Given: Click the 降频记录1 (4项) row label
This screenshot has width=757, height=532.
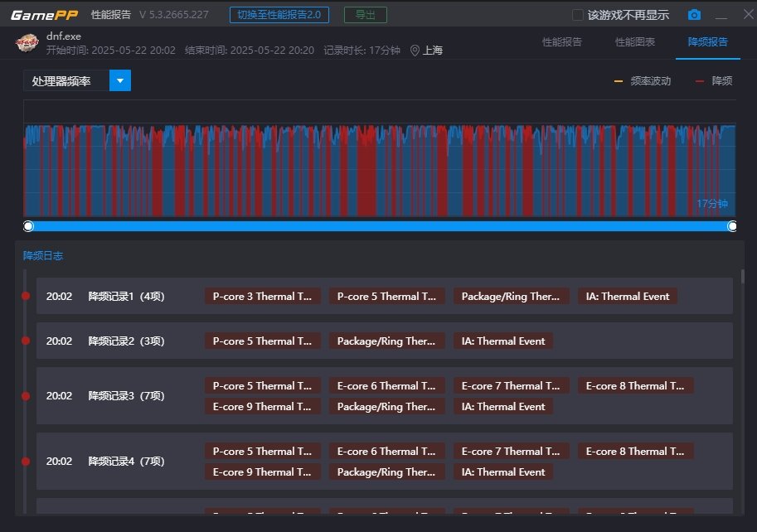Looking at the screenshot, I should 127,296.
